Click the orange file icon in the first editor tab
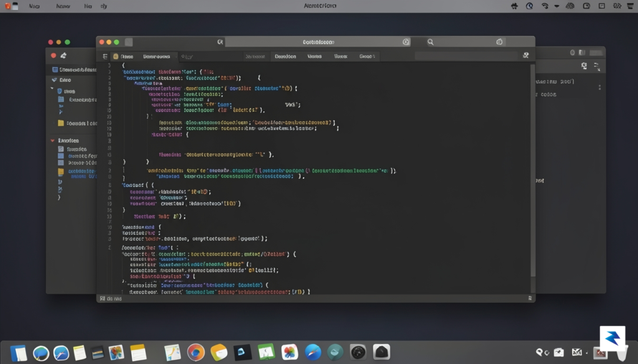 116,57
